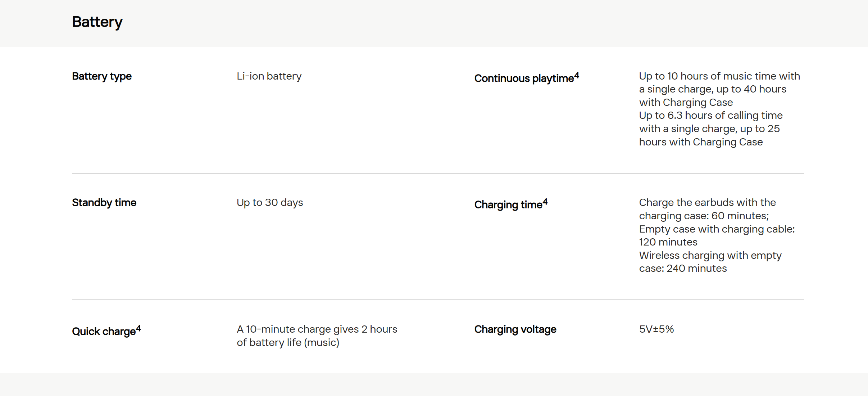Click the 6.3 hours of calling time line
This screenshot has width=868, height=396.
[x=711, y=116]
